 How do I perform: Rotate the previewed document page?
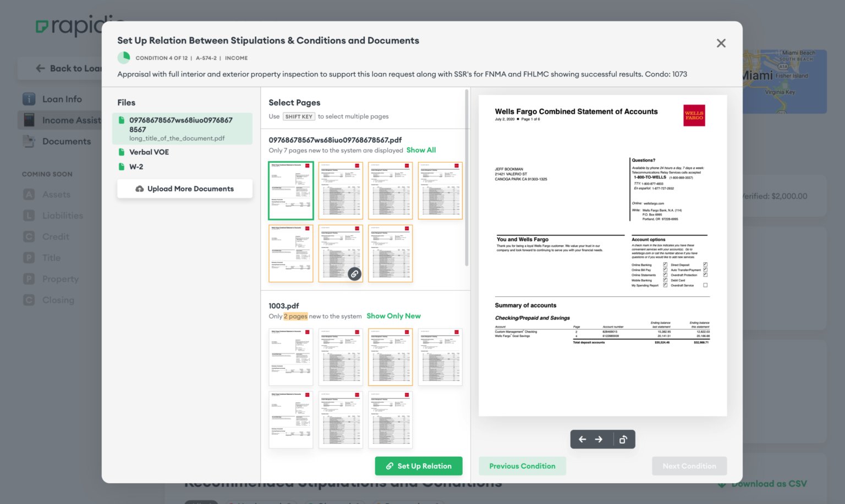coord(623,439)
